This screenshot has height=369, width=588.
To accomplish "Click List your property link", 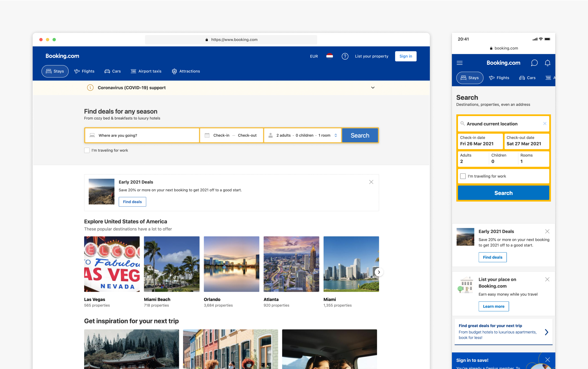I will (x=372, y=56).
